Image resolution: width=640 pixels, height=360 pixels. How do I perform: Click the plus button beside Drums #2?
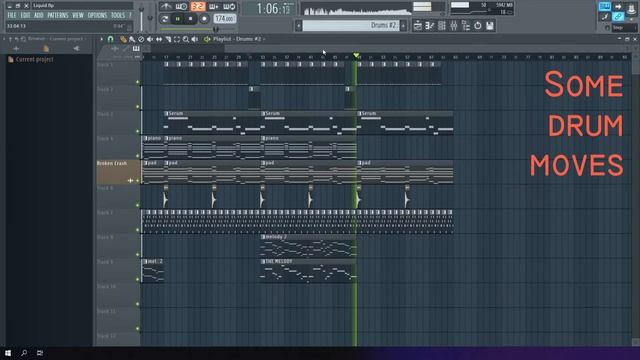point(403,26)
